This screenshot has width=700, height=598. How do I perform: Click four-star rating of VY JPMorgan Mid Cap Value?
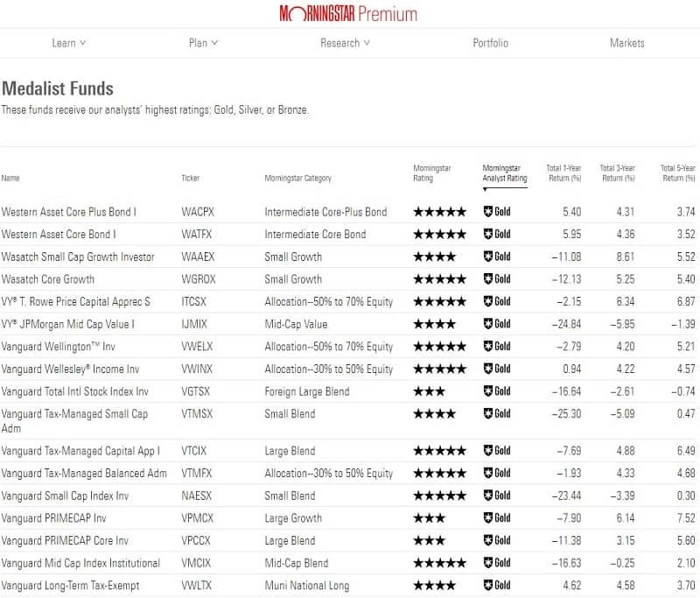click(x=434, y=324)
